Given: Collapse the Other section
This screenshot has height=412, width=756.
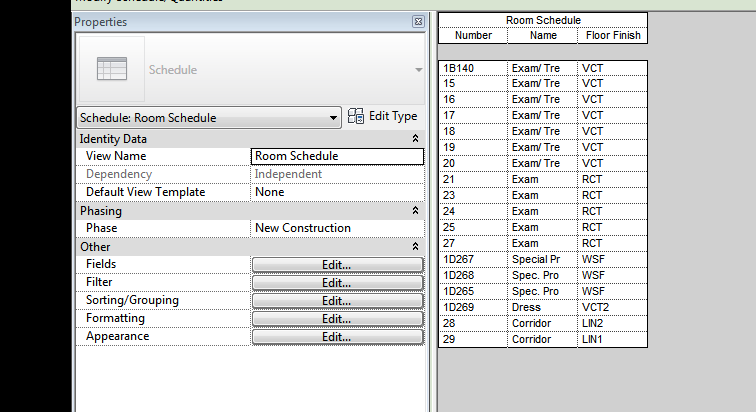Looking at the screenshot, I should click(x=415, y=246).
